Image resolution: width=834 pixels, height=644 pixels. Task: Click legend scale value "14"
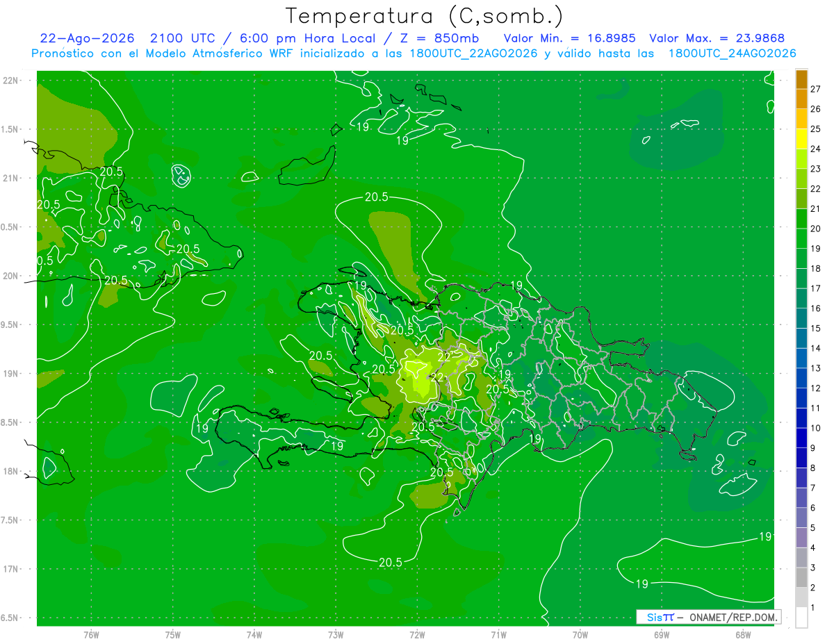point(815,348)
